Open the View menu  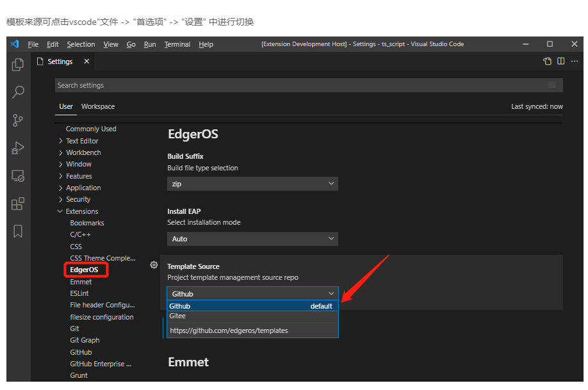[111, 44]
